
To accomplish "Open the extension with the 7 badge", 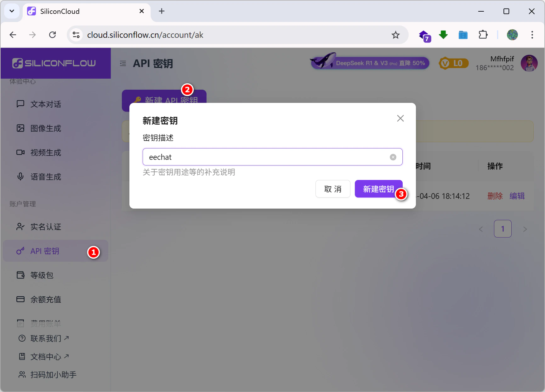I will (424, 36).
